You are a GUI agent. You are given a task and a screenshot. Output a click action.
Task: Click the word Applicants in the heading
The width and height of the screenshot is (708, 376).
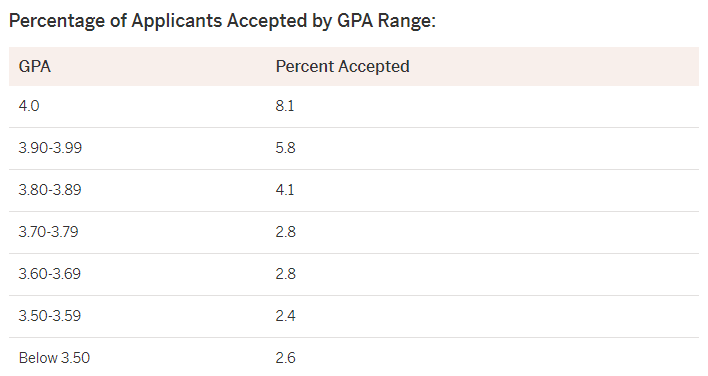pyautogui.click(x=177, y=21)
